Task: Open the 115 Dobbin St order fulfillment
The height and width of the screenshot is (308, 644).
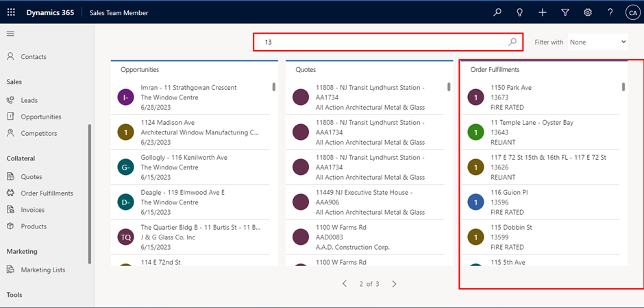Action: (540, 237)
